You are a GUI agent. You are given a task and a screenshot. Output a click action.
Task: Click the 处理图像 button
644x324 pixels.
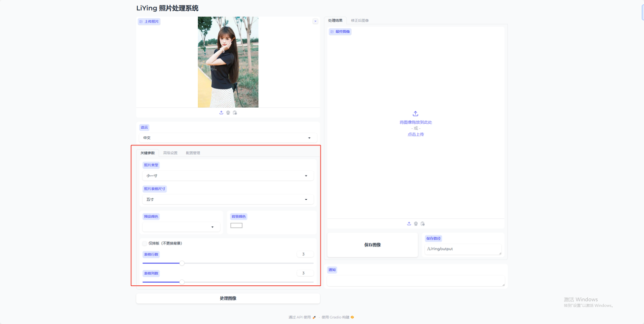point(227,298)
